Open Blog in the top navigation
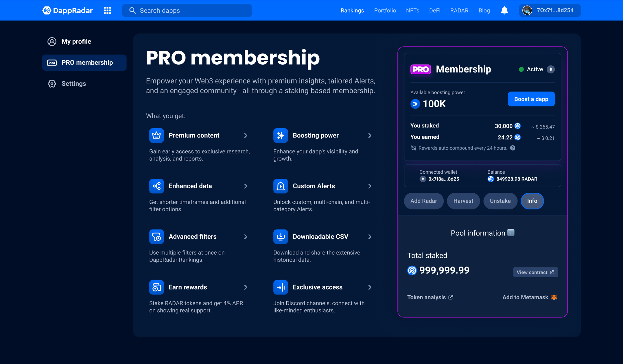This screenshot has width=623, height=364. click(484, 10)
